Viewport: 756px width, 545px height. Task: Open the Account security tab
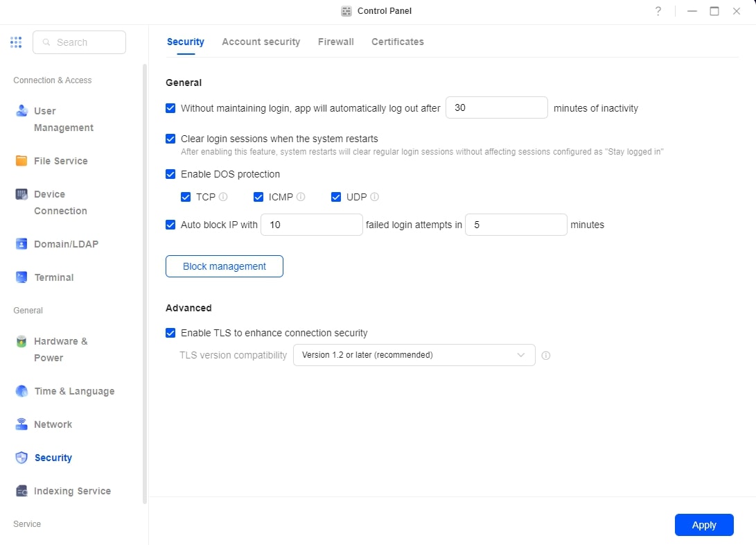click(261, 42)
